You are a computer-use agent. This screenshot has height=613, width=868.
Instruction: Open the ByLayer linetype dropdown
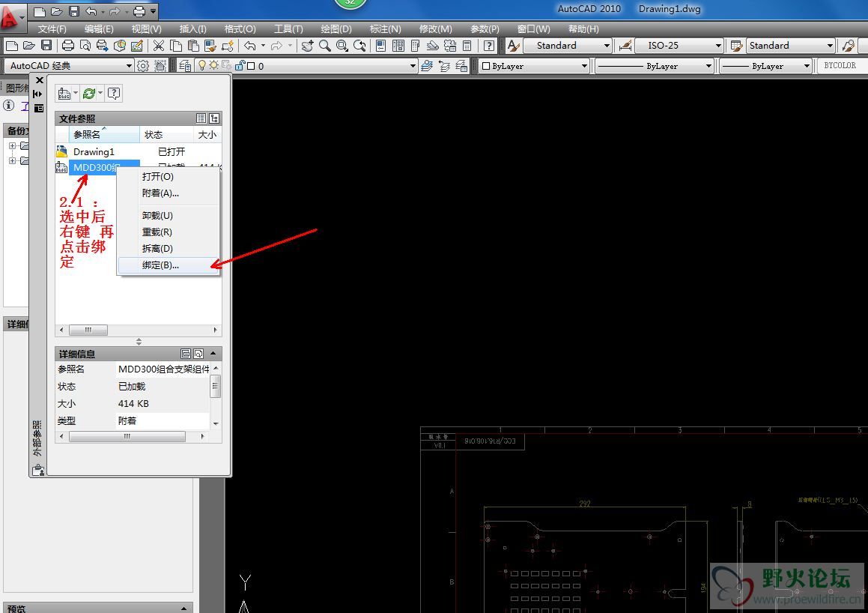pyautogui.click(x=708, y=66)
